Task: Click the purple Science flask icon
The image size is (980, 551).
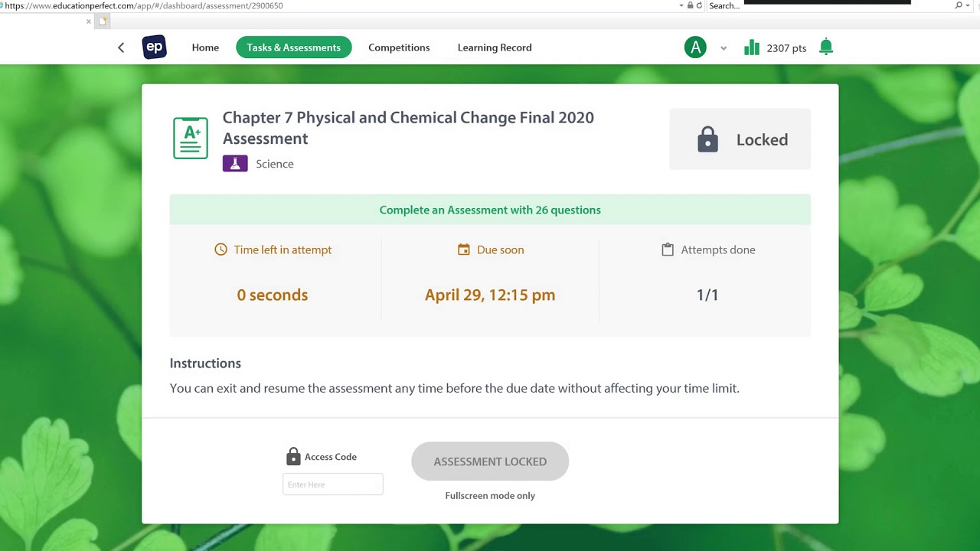Action: (x=235, y=164)
